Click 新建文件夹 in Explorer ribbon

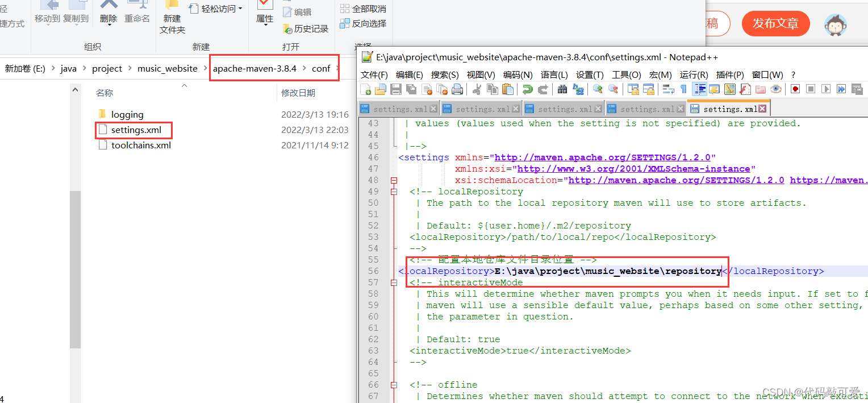click(172, 16)
